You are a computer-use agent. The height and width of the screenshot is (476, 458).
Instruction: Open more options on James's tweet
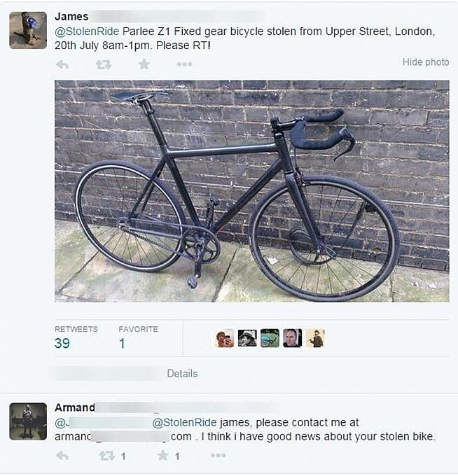(x=184, y=64)
